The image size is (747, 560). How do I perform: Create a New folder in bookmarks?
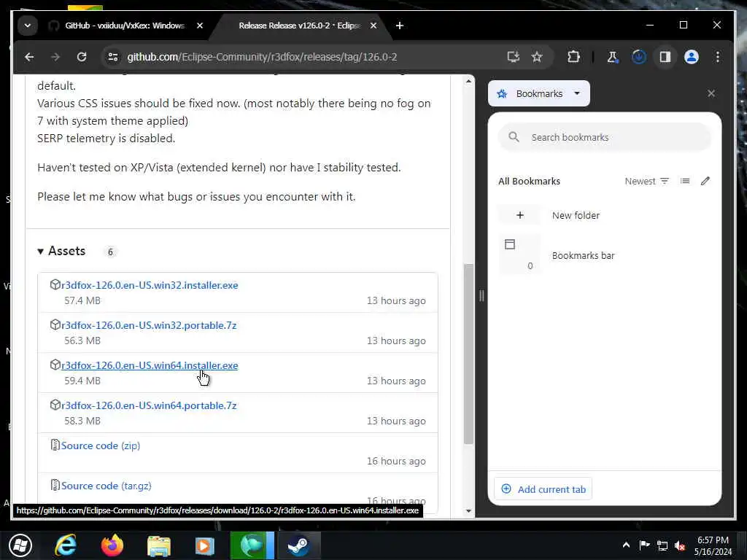click(x=605, y=216)
